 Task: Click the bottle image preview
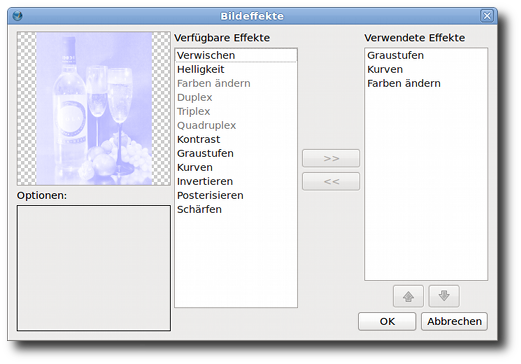[94, 109]
